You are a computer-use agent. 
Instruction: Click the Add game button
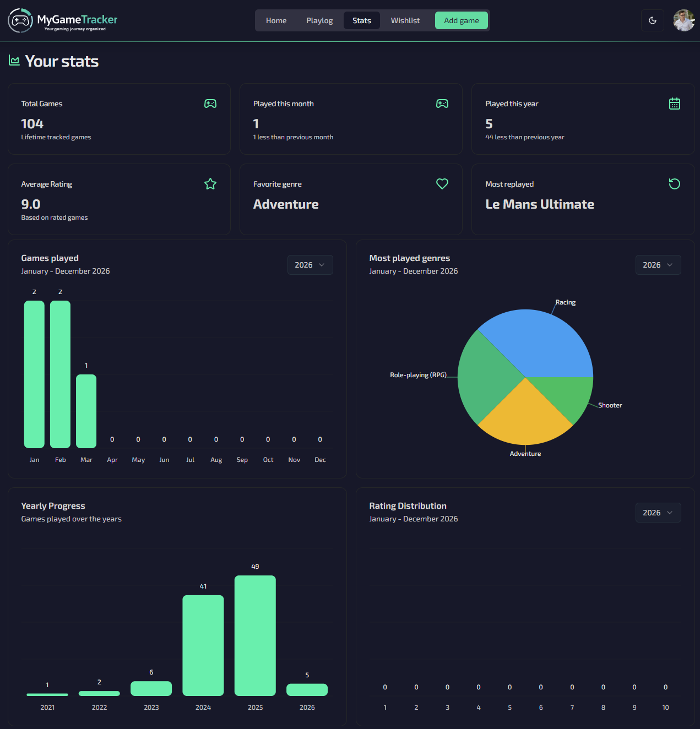click(461, 20)
